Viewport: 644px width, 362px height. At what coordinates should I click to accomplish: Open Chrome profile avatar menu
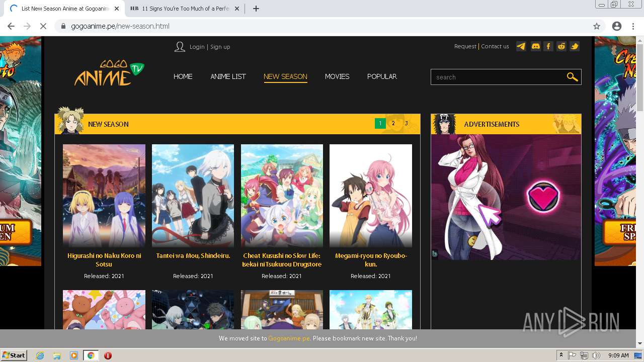tap(617, 26)
